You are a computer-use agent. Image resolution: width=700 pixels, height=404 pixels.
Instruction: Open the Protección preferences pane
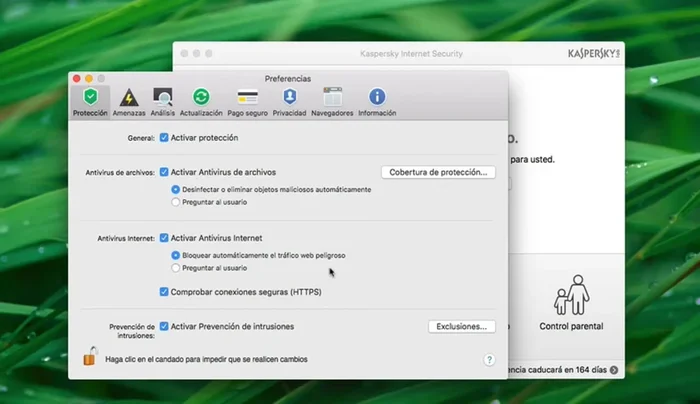pos(90,98)
